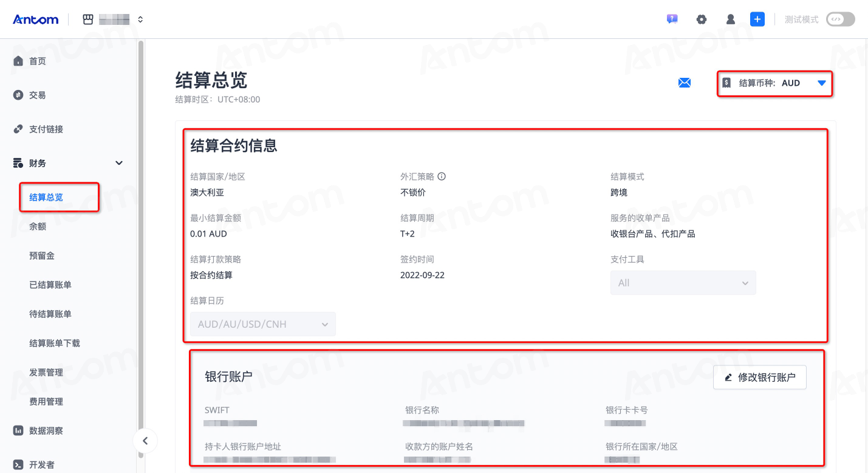This screenshot has height=473, width=868.
Task: Collapse the 财务 menu chevron
Action: click(x=119, y=163)
